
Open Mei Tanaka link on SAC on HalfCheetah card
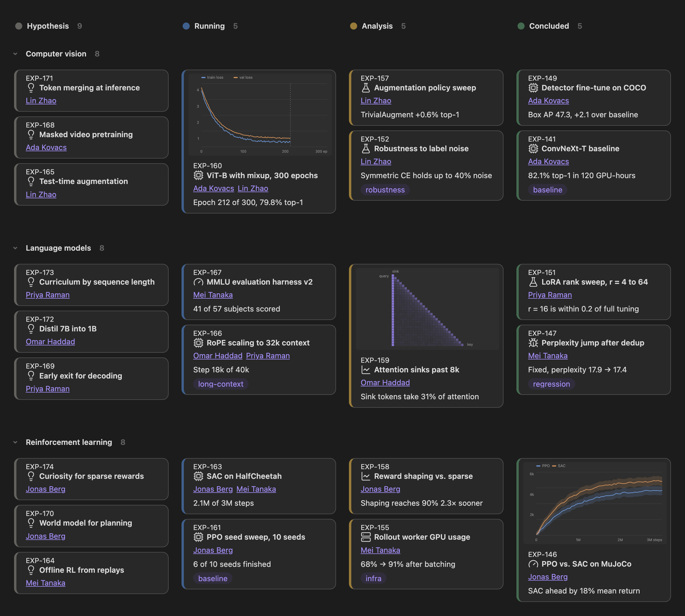click(256, 489)
